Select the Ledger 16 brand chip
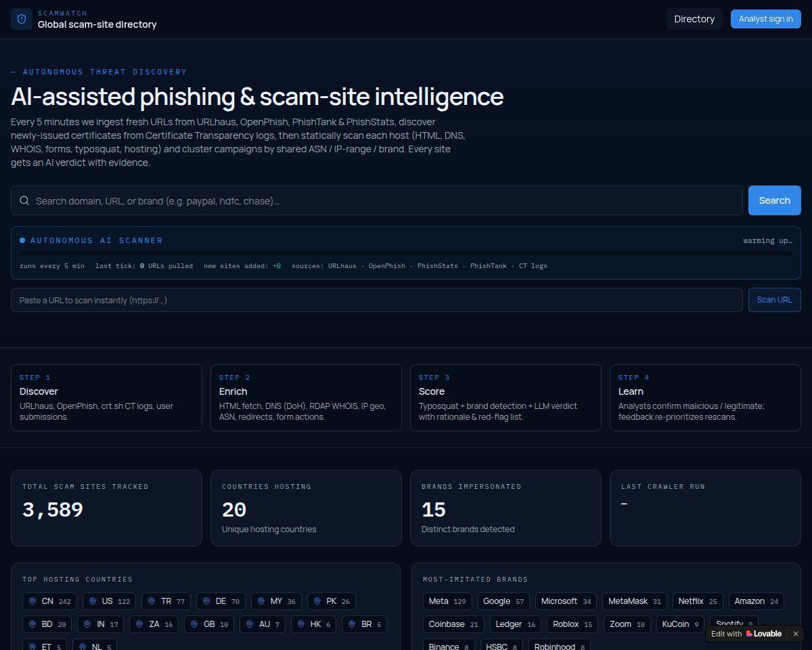This screenshot has width=812, height=650. coord(515,624)
